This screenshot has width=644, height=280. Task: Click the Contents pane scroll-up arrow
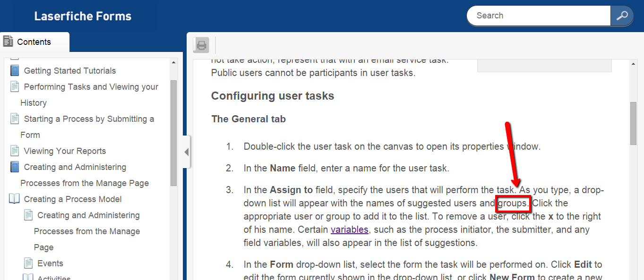(x=173, y=62)
